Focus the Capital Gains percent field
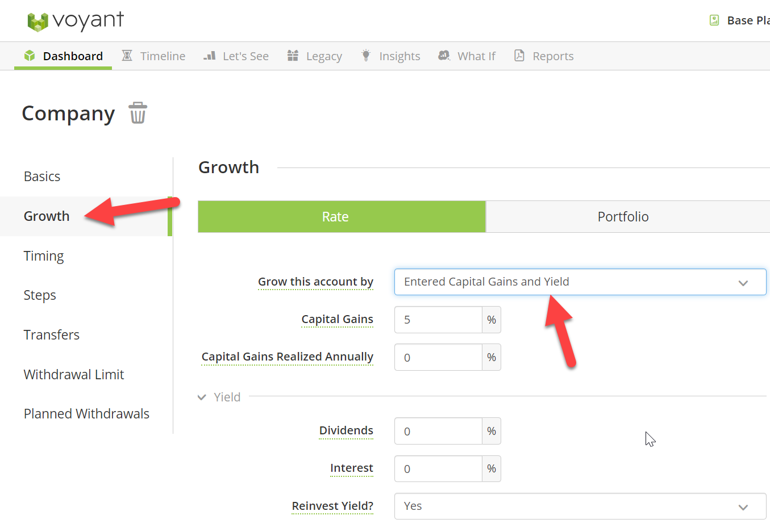770x532 pixels. coord(438,320)
